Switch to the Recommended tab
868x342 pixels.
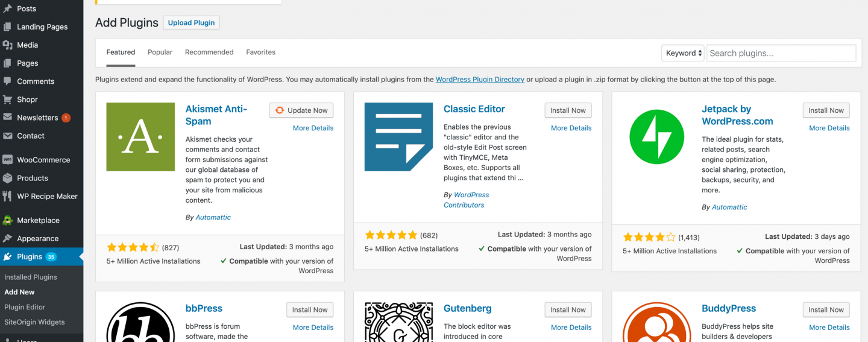pyautogui.click(x=209, y=52)
